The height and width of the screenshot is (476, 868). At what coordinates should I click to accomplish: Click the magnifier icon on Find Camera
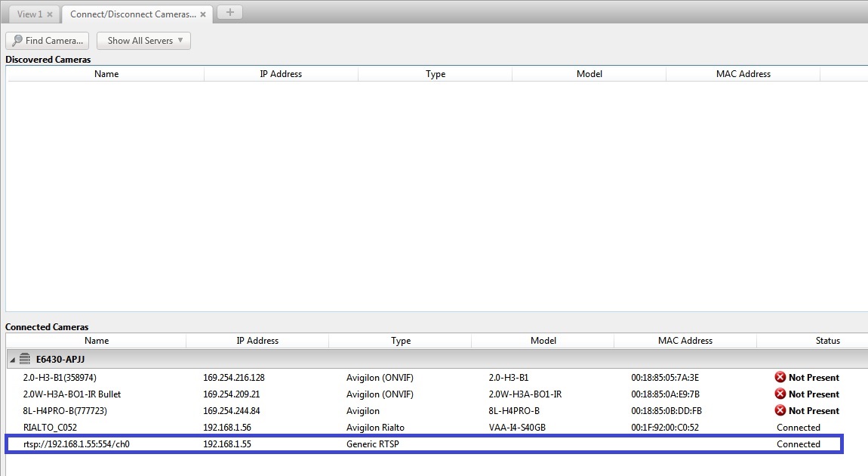click(x=17, y=41)
